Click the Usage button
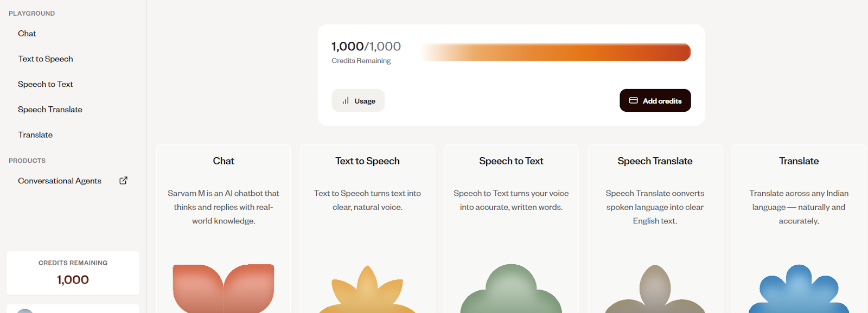 [358, 100]
